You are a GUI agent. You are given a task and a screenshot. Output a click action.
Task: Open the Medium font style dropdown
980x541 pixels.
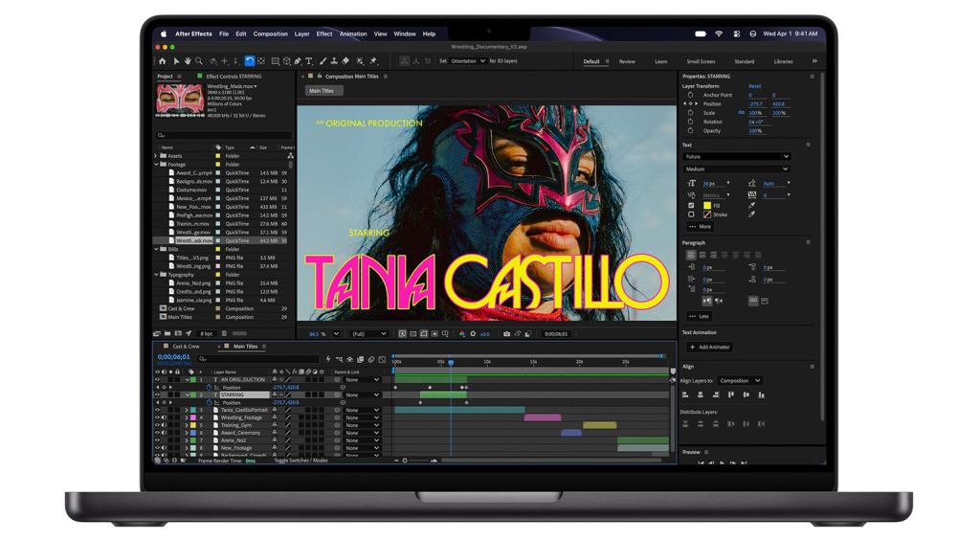point(737,169)
